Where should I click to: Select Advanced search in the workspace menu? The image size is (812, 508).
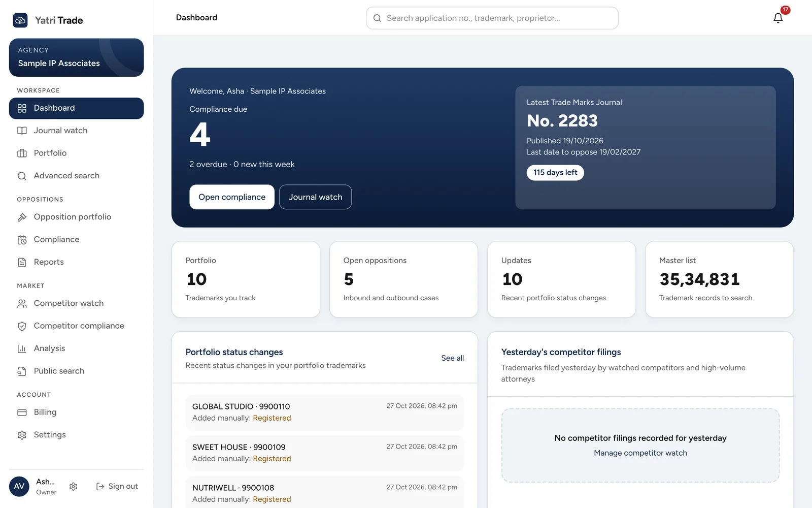point(76,176)
